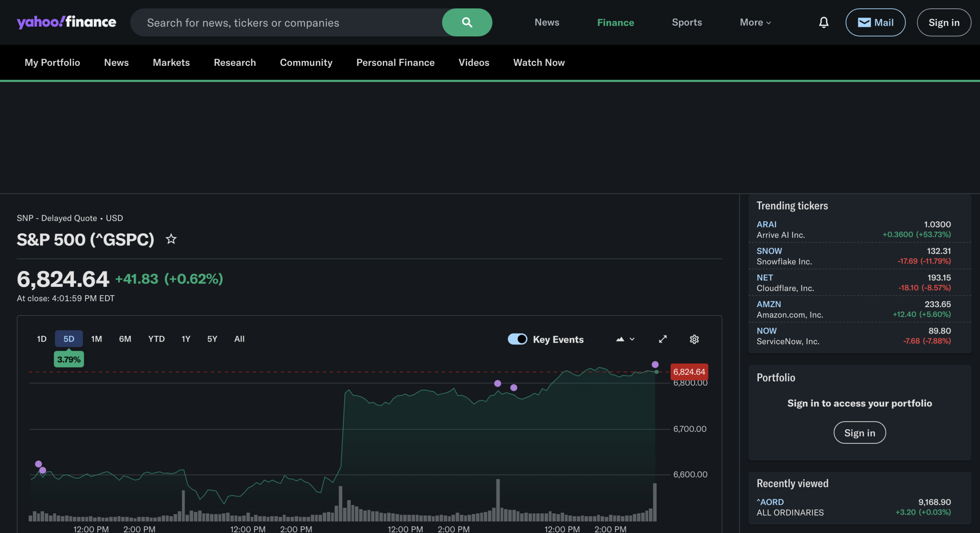Switch the chart range to 1M
980x533 pixels.
(96, 339)
